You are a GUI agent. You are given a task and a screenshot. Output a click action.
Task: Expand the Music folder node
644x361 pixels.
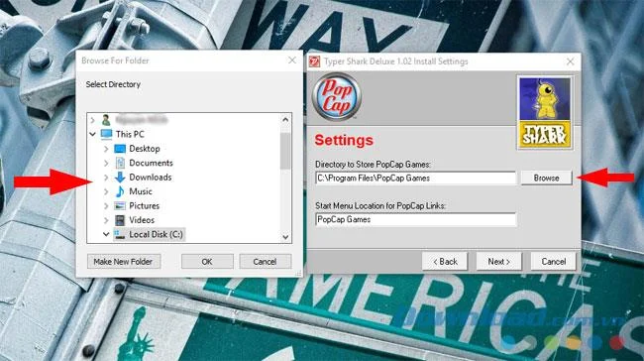click(106, 191)
